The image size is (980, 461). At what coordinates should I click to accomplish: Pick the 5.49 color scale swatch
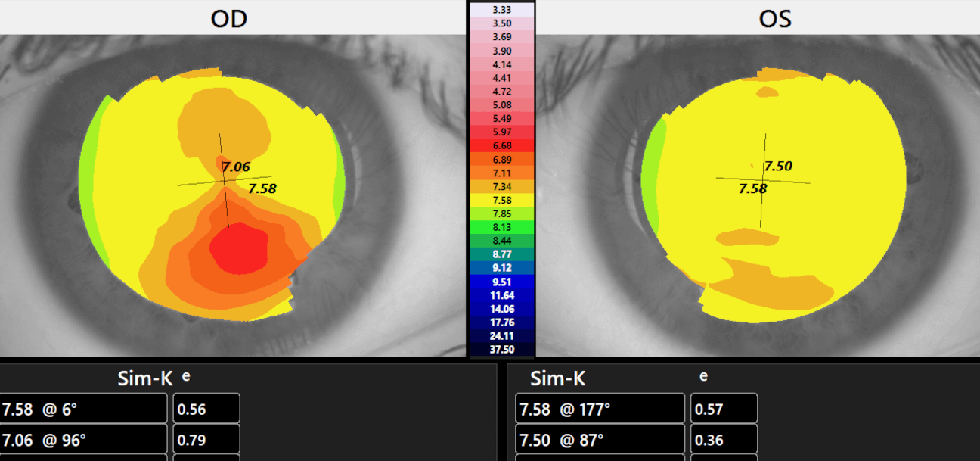[501, 119]
